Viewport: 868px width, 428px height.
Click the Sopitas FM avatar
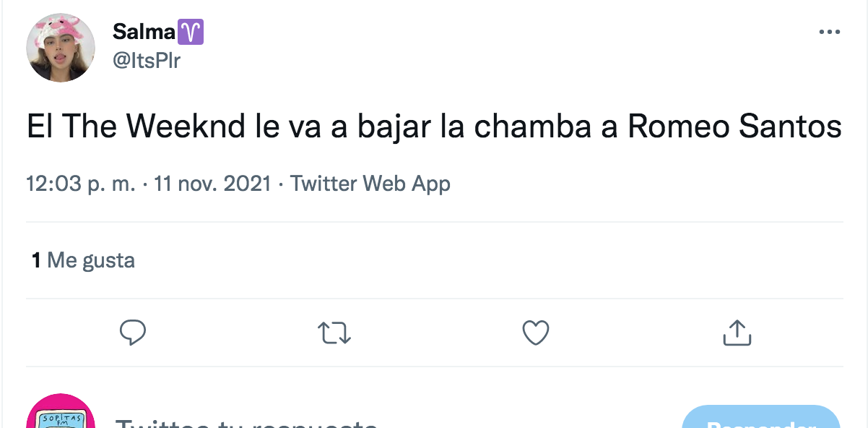[x=61, y=415]
